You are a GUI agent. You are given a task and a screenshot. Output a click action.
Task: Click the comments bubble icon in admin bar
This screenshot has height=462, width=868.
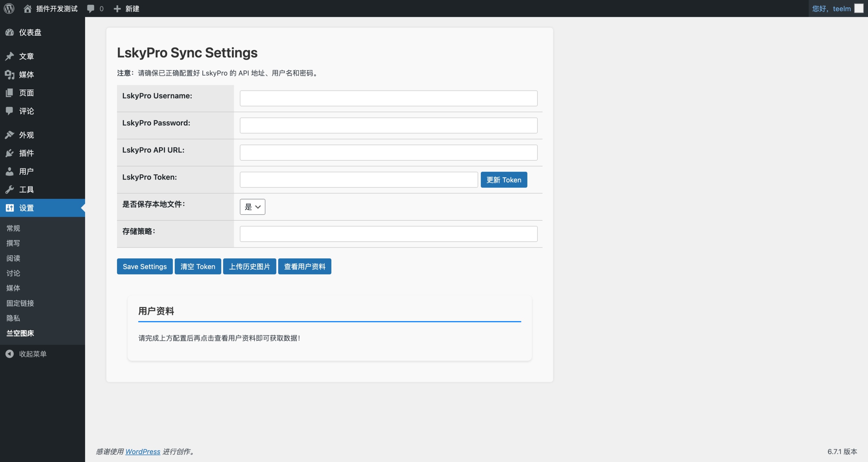(91, 8)
